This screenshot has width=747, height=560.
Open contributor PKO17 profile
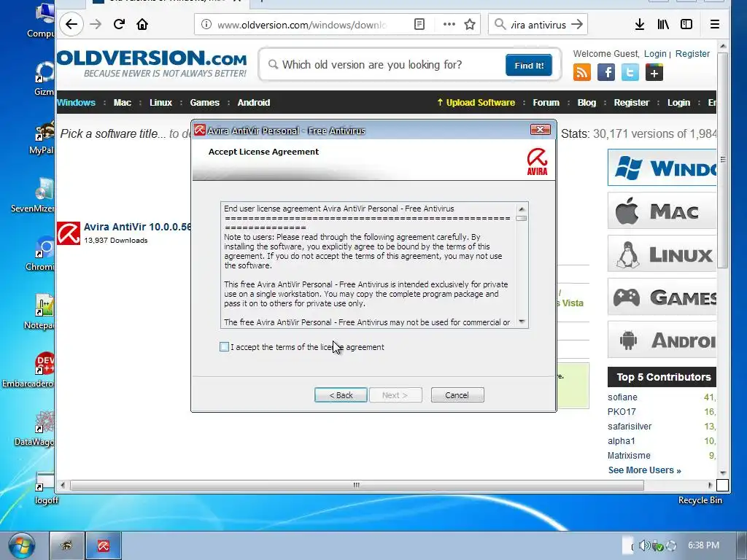[622, 412]
